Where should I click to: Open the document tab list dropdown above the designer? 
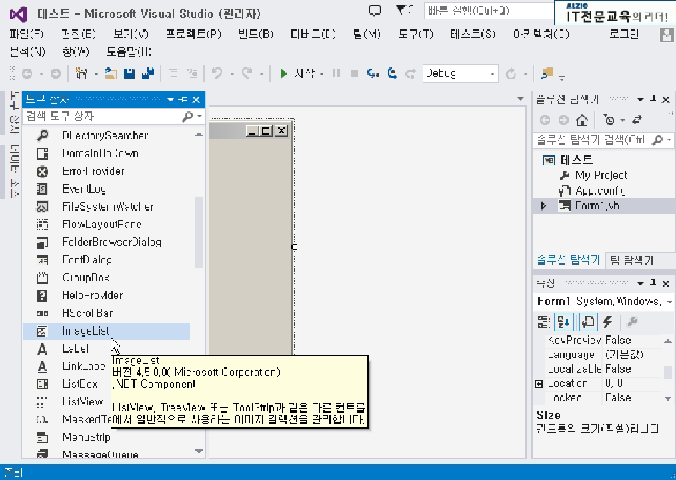(520, 99)
